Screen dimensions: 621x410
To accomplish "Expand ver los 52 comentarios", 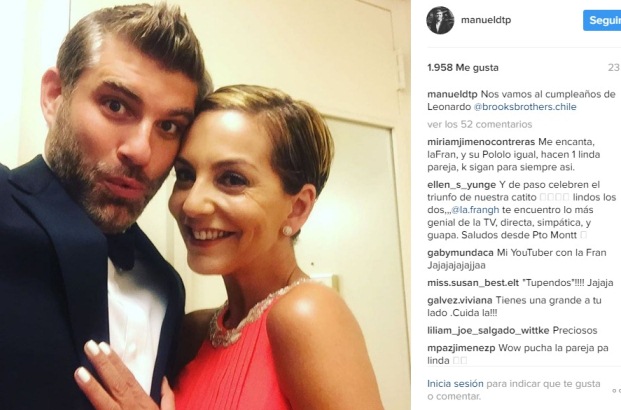I will (480, 124).
